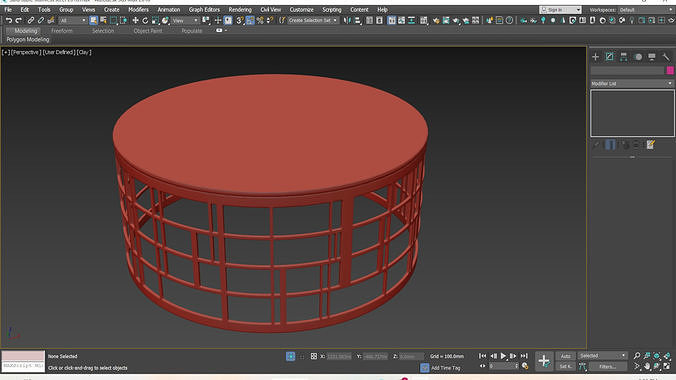Click the Polygon Modeling panel label
Image resolution: width=676 pixels, height=380 pixels.
28,39
